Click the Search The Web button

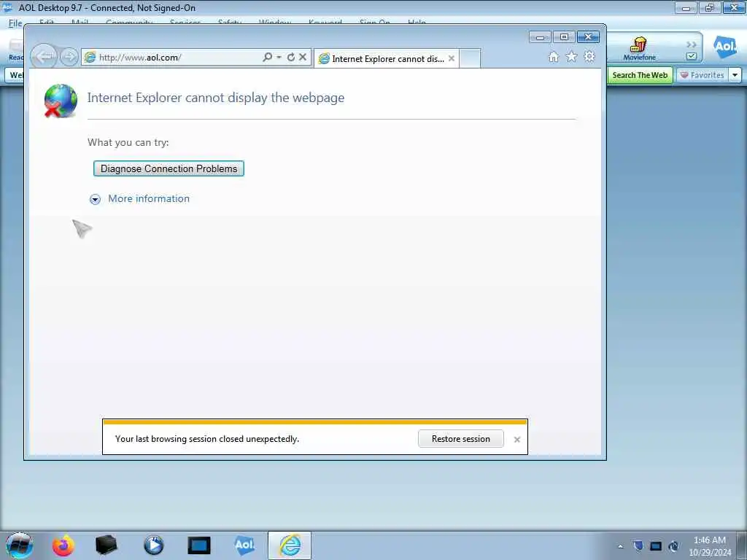640,75
